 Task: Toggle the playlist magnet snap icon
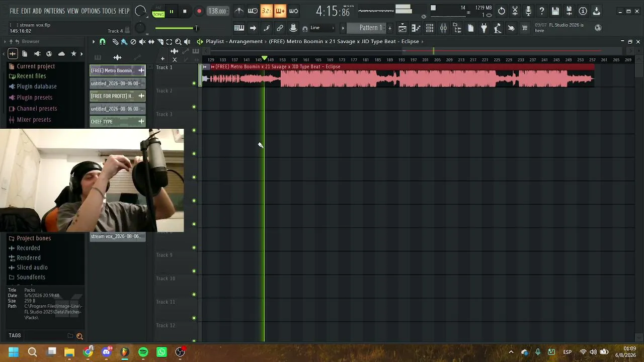point(103,42)
